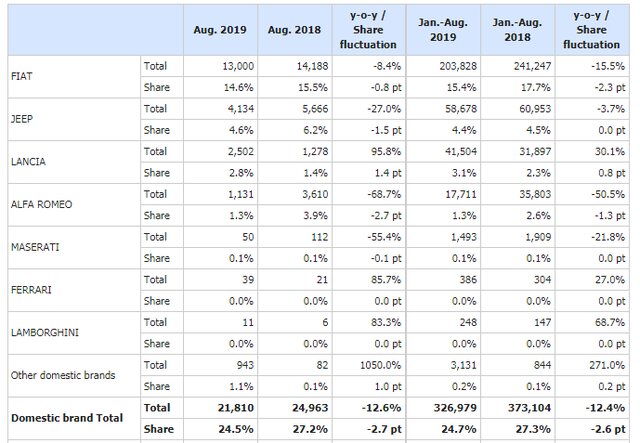
Task: Click the Aug. 2018 column header
Action: click(x=295, y=30)
